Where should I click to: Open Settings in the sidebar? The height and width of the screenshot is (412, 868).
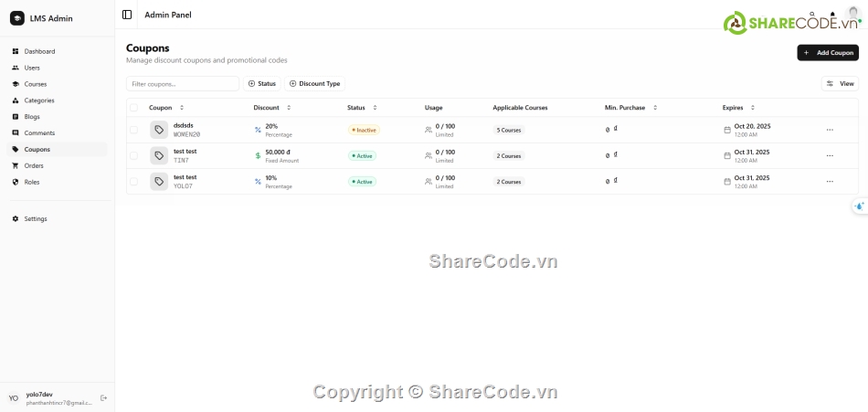[36, 219]
